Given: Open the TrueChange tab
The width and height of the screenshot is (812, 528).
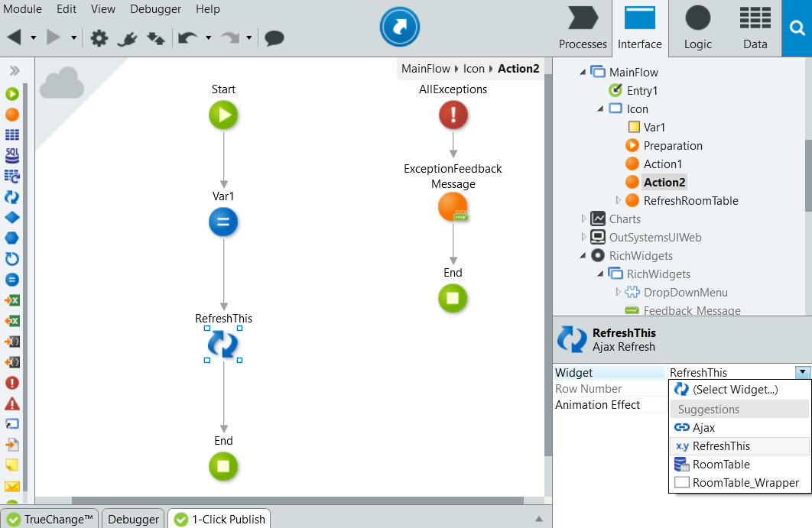Looking at the screenshot, I should coord(50,519).
